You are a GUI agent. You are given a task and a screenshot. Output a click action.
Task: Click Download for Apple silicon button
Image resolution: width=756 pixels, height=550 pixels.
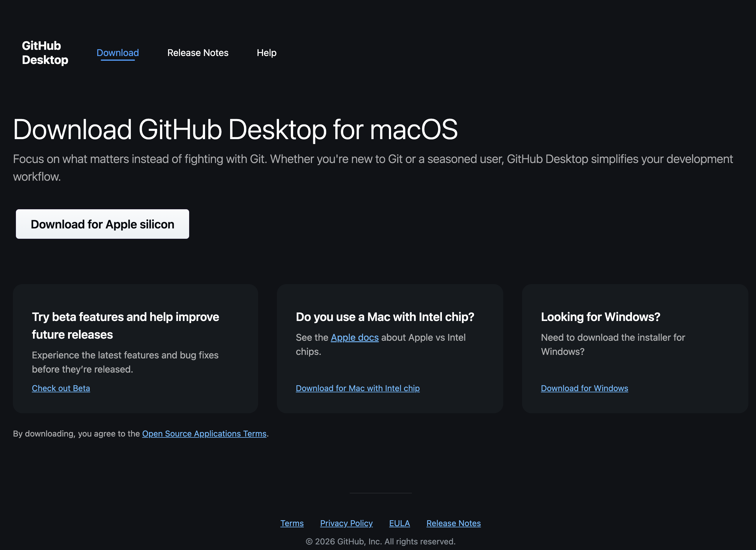point(102,224)
